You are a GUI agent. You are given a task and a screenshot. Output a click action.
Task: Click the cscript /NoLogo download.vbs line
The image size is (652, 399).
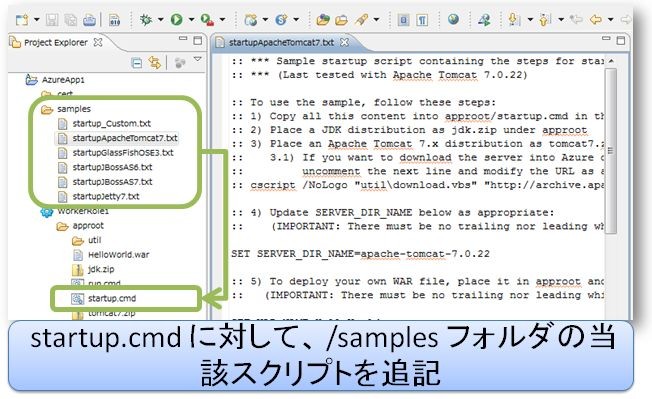(418, 185)
